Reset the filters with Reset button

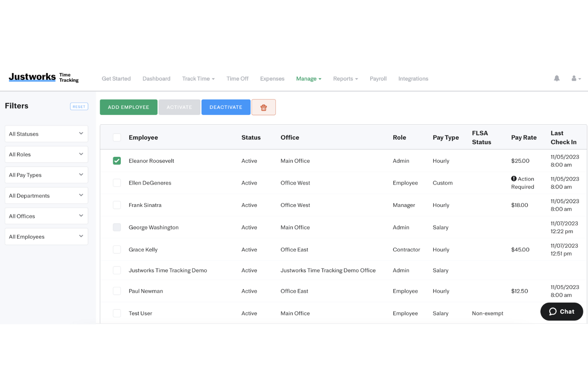79,106
